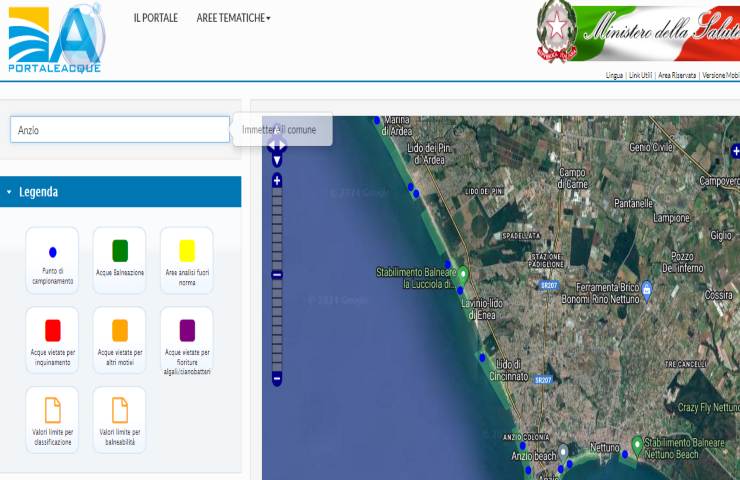The width and height of the screenshot is (740, 480).
Task: Click the map zoom level slider handle
Action: [277, 274]
